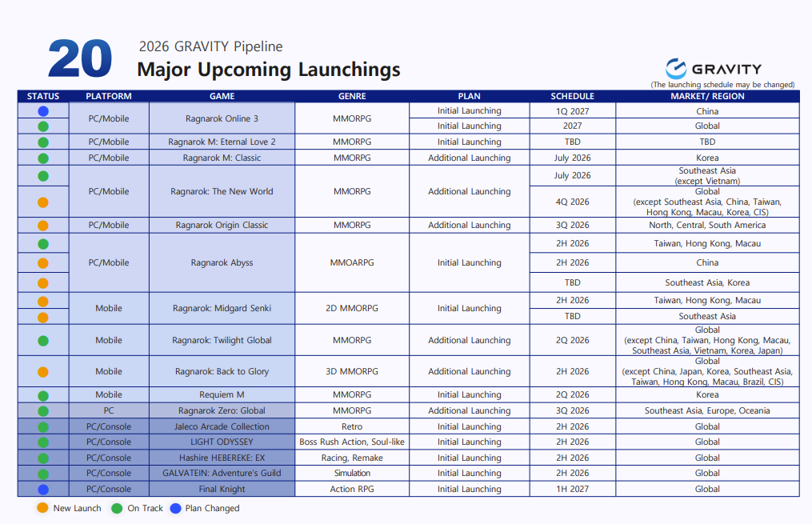The width and height of the screenshot is (812, 524).
Task: Click the MMOARPG genre cell
Action: [352, 263]
